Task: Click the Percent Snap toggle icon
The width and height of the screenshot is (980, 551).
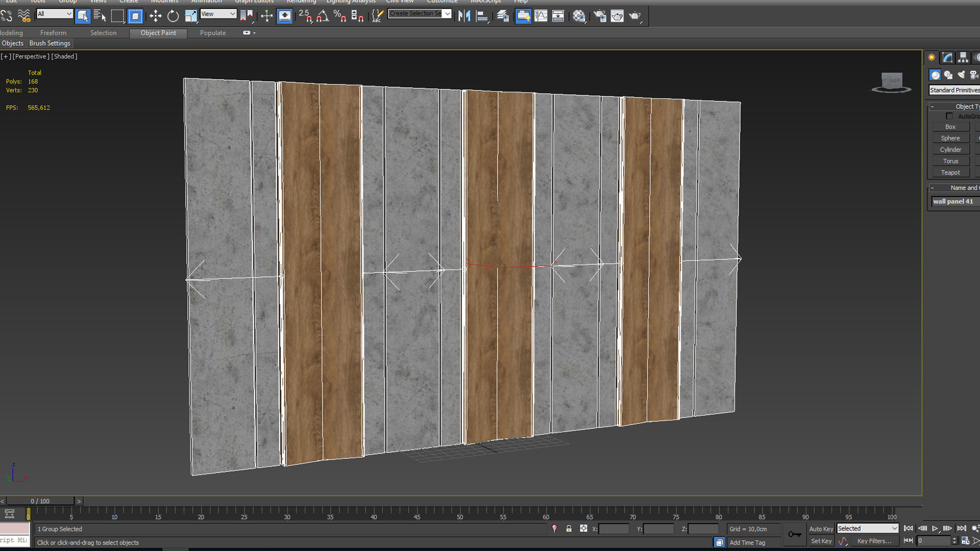Action: [x=340, y=16]
